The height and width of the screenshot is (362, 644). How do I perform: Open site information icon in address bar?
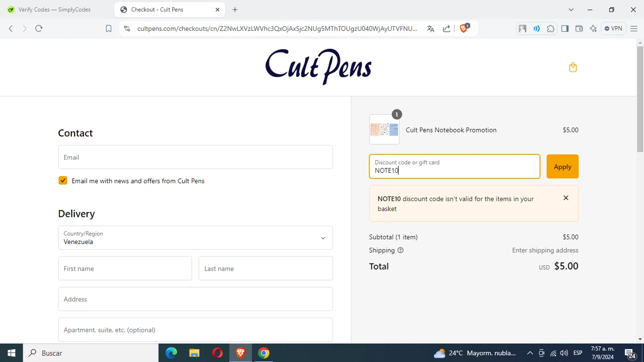pos(127,28)
